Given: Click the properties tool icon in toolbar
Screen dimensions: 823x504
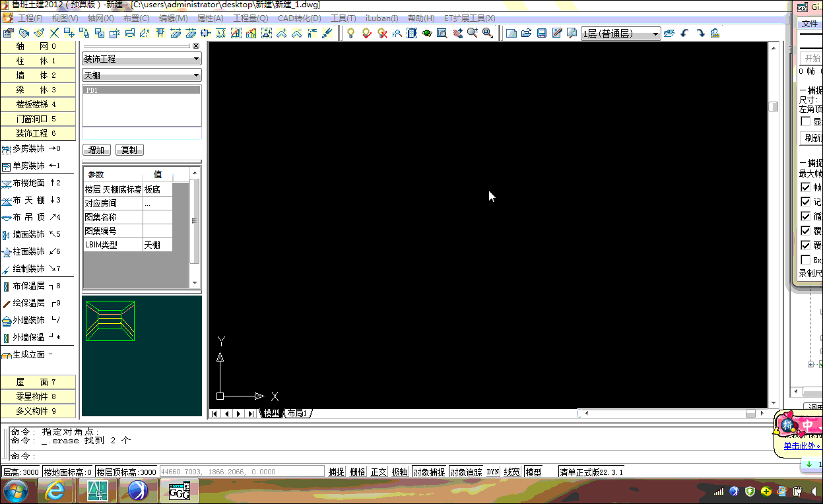Looking at the screenshot, I should 8,33.
